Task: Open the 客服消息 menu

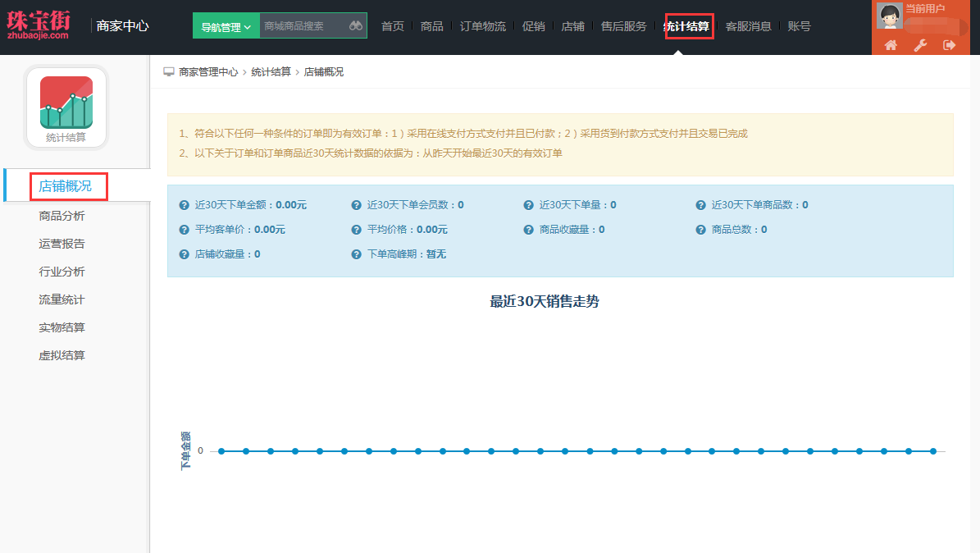Action: coord(748,26)
